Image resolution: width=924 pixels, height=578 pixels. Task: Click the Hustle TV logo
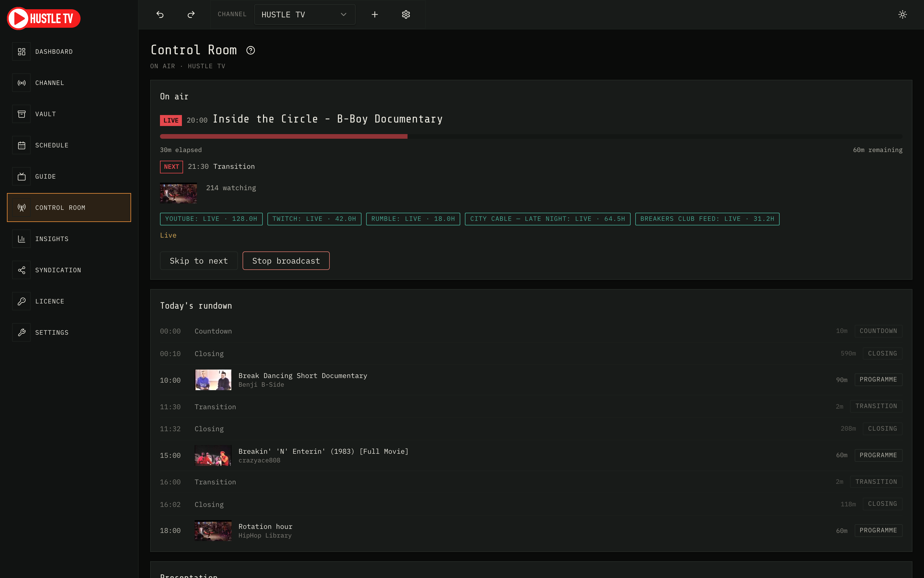point(44,18)
